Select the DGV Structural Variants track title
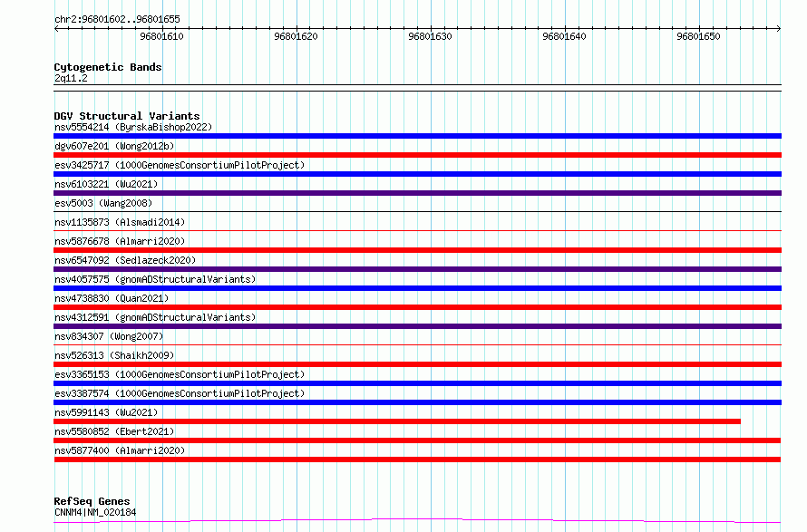Screen dimensions: 807x532 (x=127, y=116)
